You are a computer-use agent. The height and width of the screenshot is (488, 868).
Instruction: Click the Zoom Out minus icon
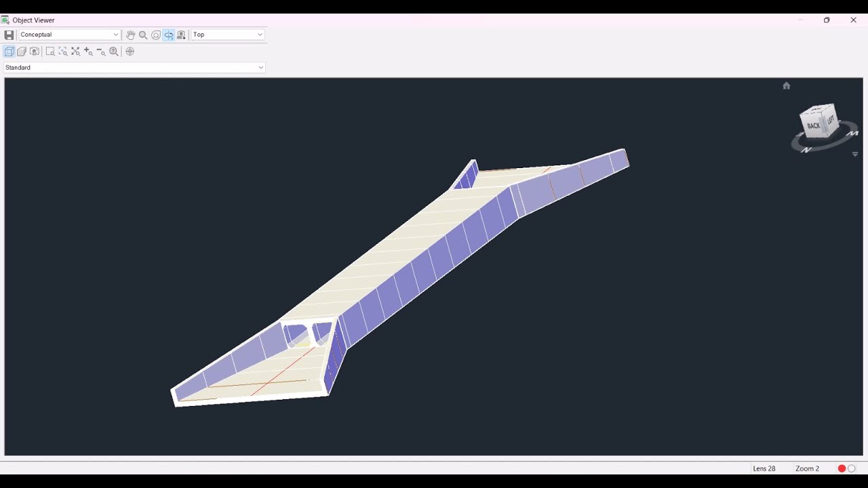[101, 52]
